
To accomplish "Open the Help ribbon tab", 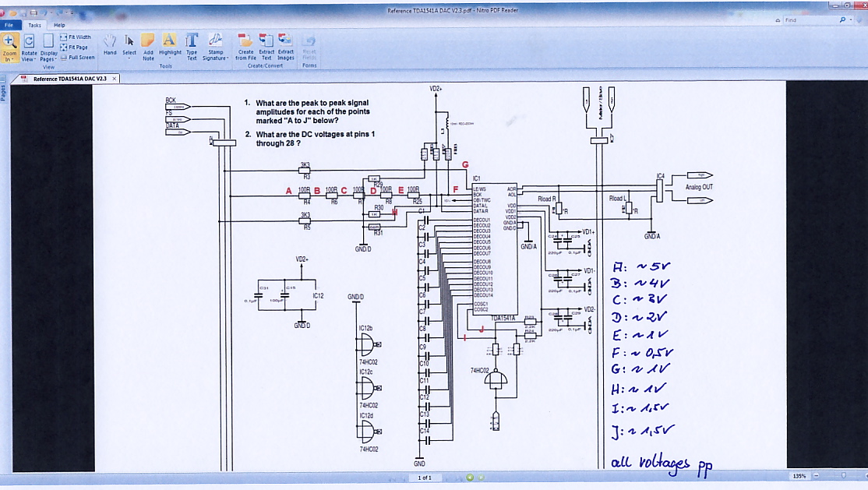I will (59, 26).
